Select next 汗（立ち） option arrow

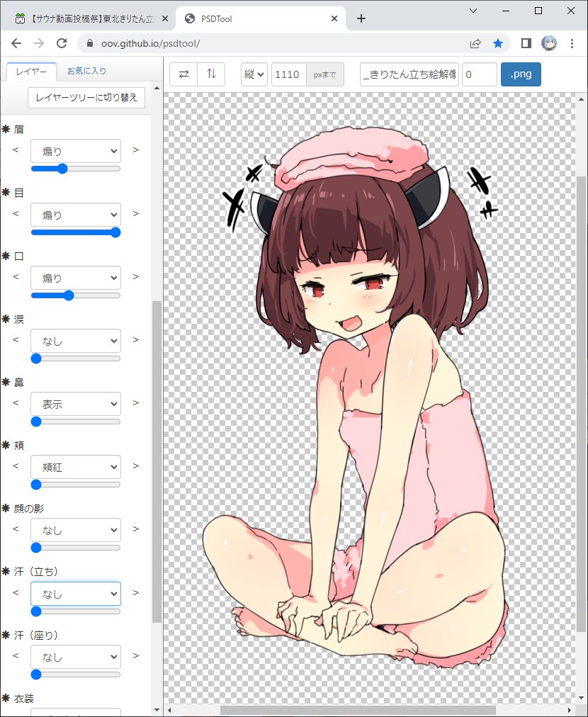[x=136, y=592]
